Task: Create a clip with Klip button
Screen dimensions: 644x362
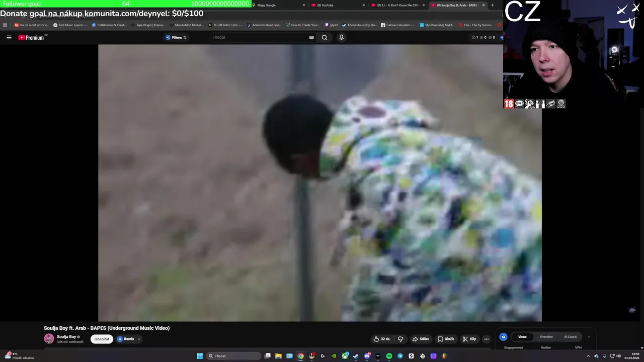Action: [x=469, y=339]
